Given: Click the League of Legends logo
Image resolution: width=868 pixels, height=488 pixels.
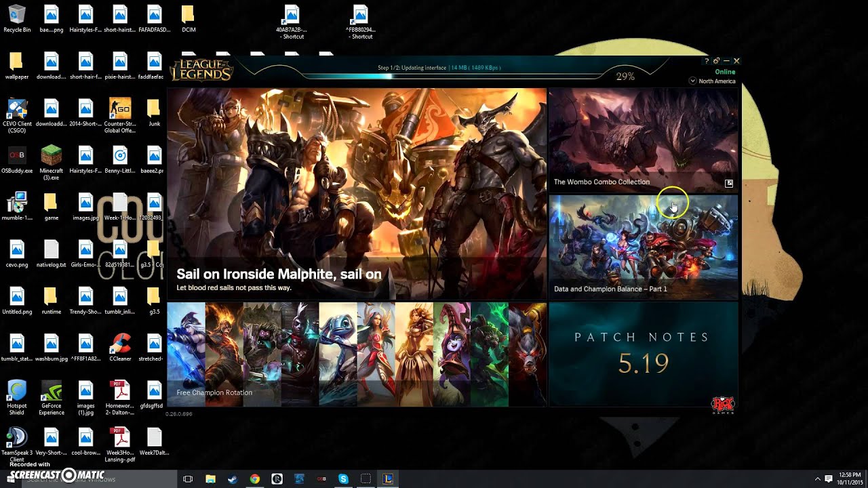Looking at the screenshot, I should click(x=201, y=70).
